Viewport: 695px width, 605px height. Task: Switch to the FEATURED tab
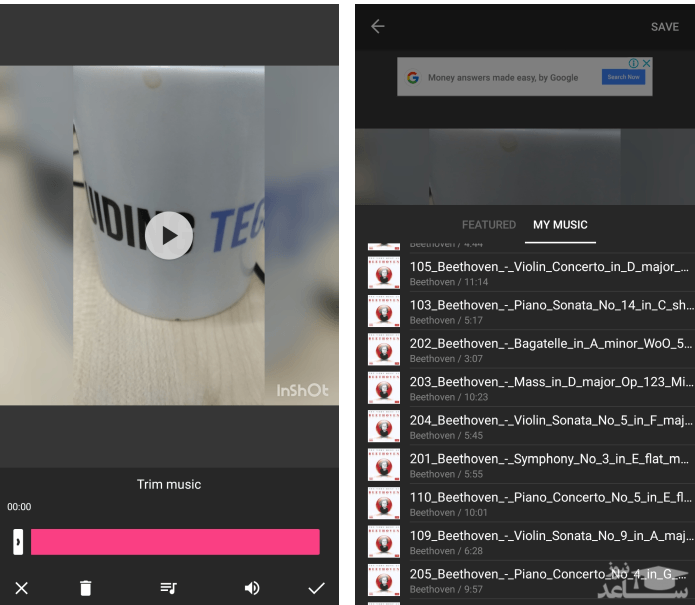[x=488, y=225]
